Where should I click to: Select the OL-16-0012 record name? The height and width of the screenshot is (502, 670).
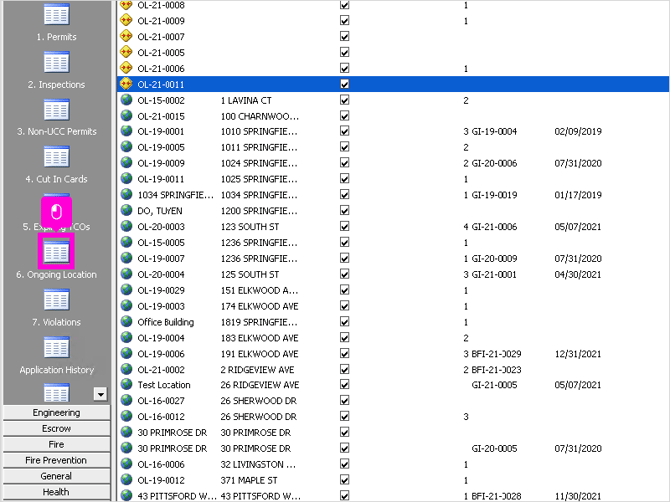(161, 417)
